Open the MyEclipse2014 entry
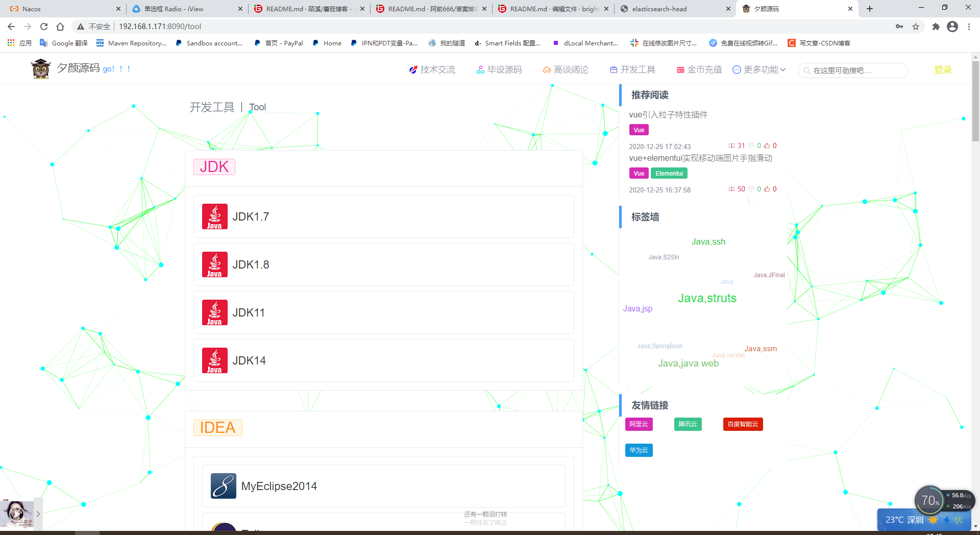Viewport: 980px width, 535px height. tap(384, 486)
